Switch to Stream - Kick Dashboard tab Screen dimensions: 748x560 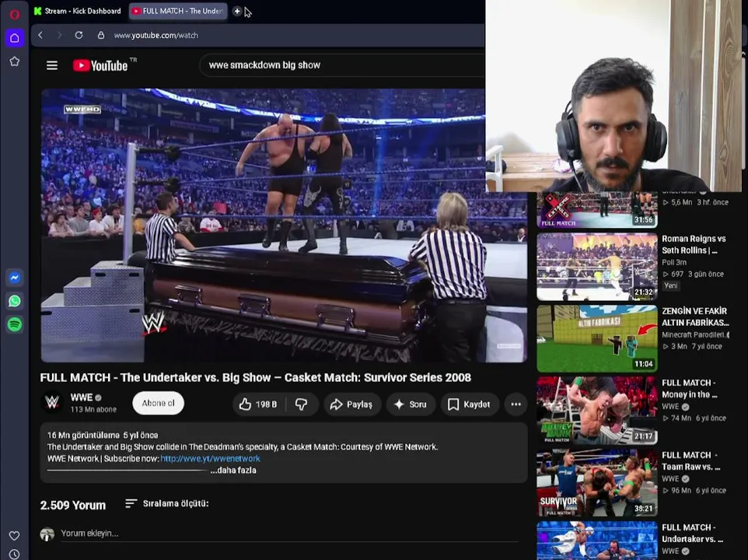pos(78,11)
